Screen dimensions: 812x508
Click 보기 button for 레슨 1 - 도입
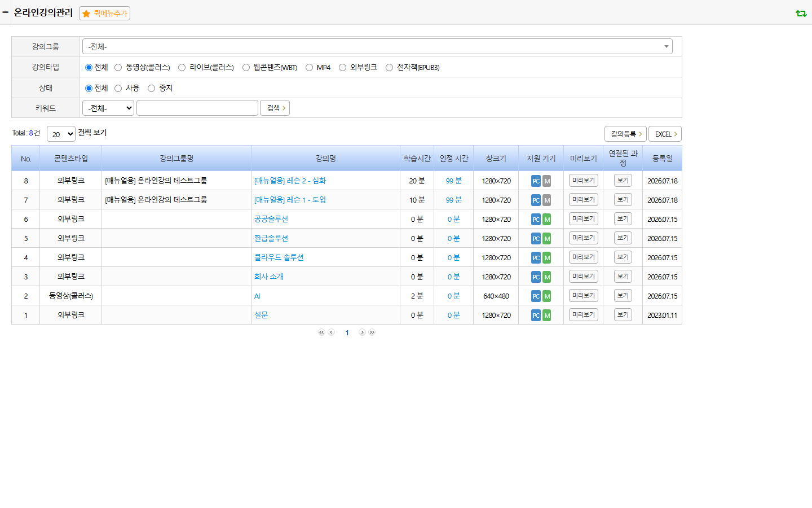pyautogui.click(x=623, y=200)
